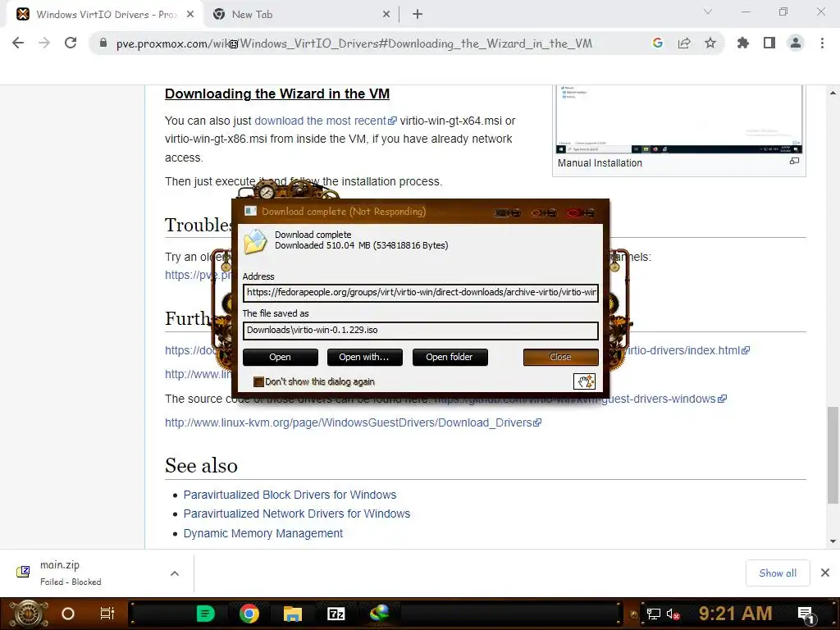Click Open in Download complete dialog
This screenshot has width=840, height=630.
(x=281, y=358)
